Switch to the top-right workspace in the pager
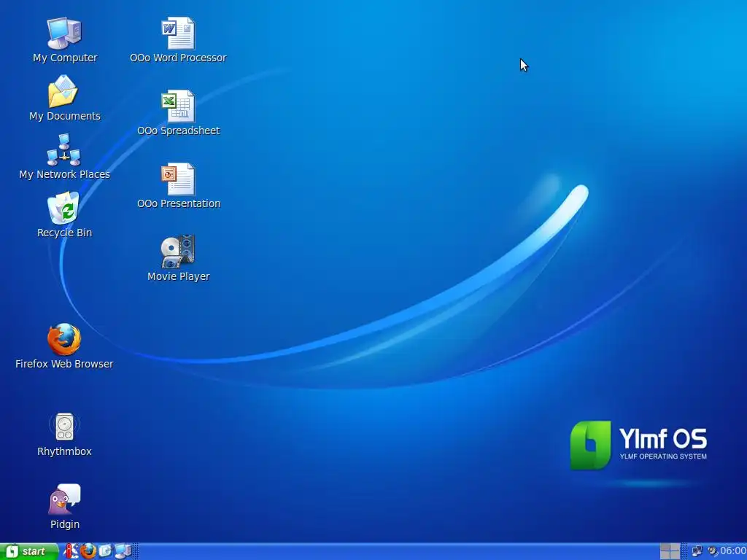747x560 pixels. (675, 547)
